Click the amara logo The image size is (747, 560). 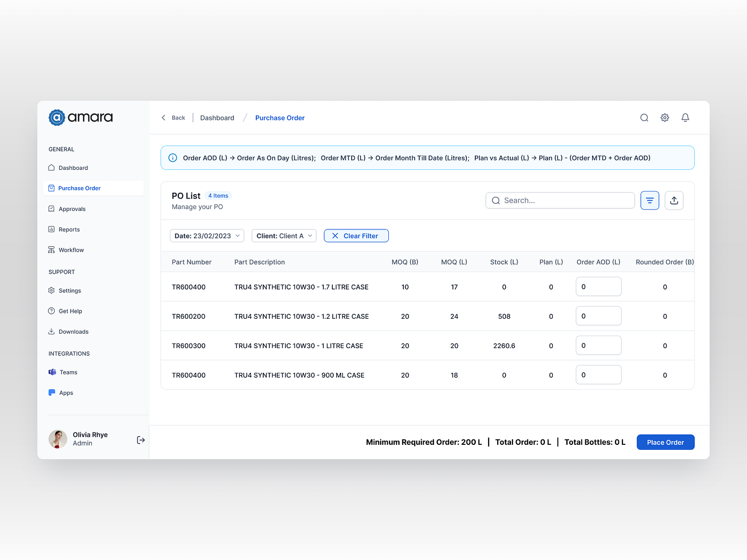[x=80, y=117]
